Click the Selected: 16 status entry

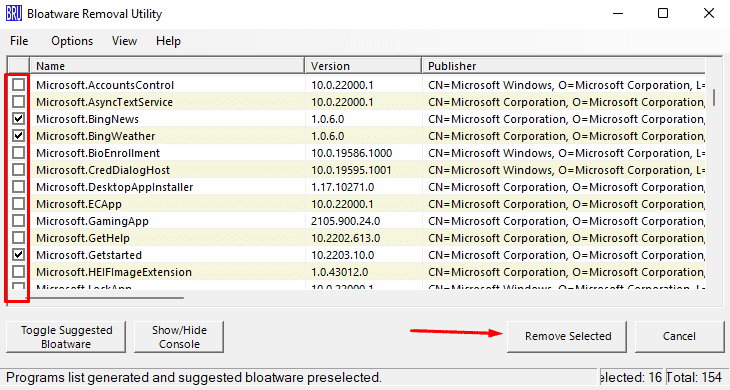pyautogui.click(x=631, y=377)
